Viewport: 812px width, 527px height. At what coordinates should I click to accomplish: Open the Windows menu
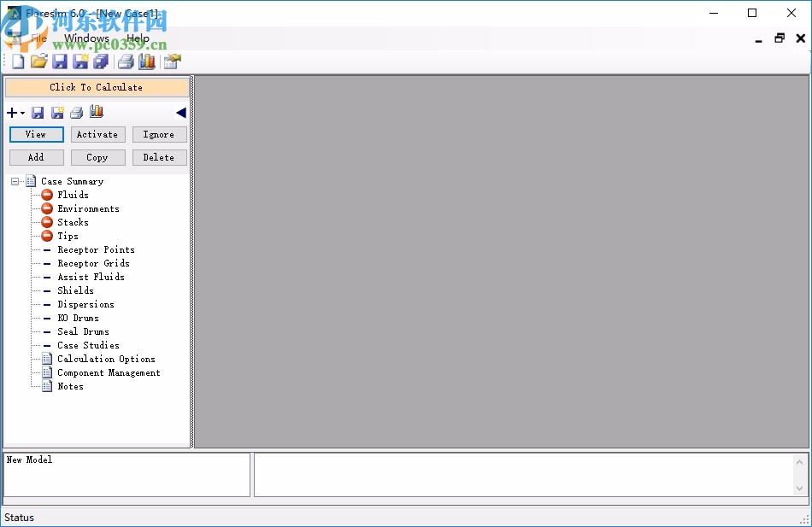point(86,38)
